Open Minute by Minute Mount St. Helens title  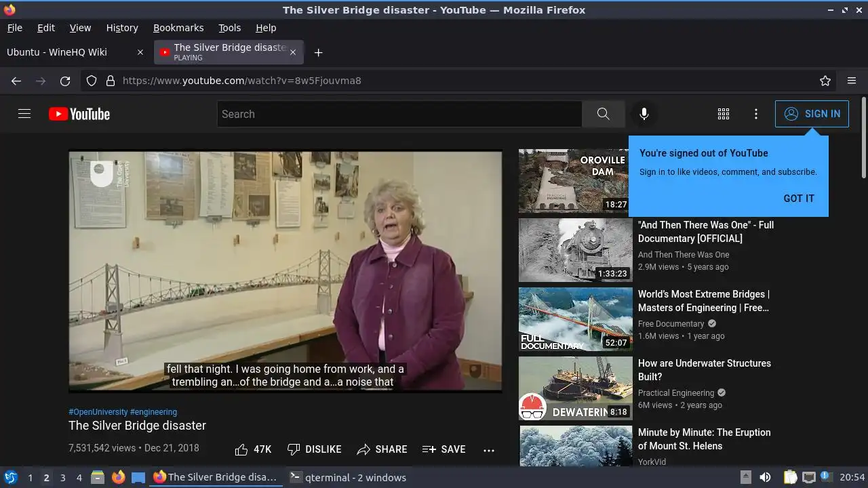704,439
